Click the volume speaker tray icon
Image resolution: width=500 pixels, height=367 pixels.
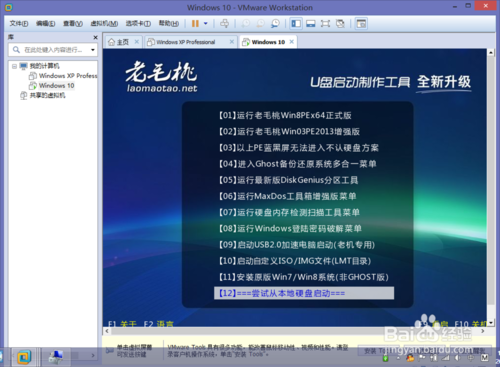(x=458, y=358)
